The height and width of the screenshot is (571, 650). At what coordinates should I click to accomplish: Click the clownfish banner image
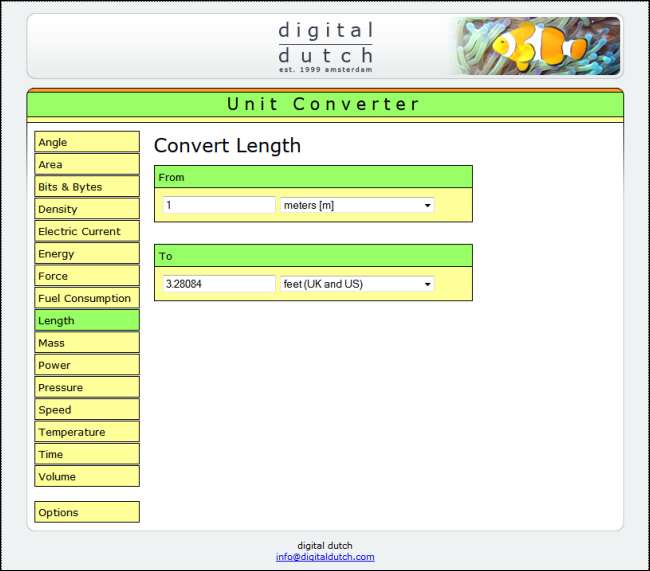point(538,46)
